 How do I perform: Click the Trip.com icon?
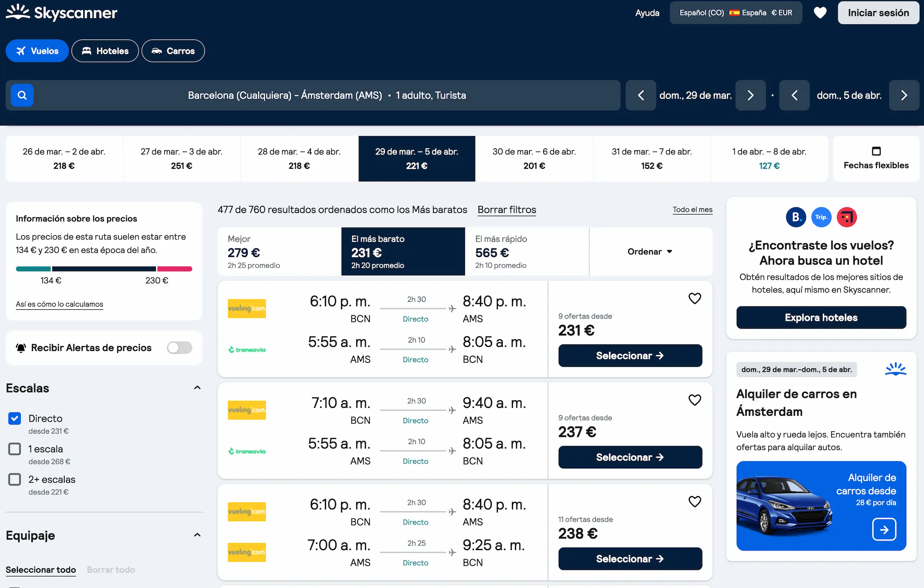[x=821, y=217]
